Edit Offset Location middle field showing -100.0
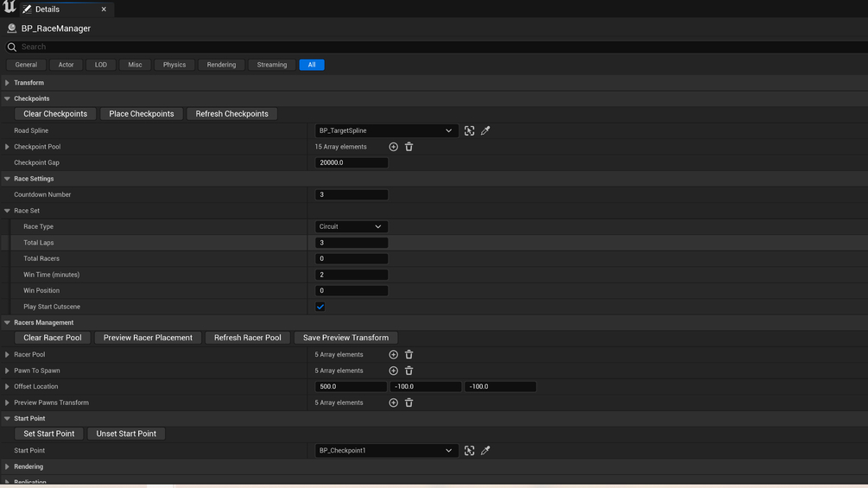Image resolution: width=868 pixels, height=488 pixels. [x=426, y=387]
